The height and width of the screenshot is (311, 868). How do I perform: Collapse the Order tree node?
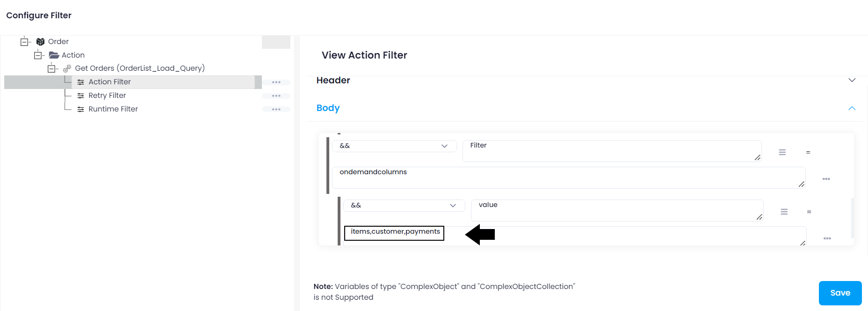tap(24, 41)
